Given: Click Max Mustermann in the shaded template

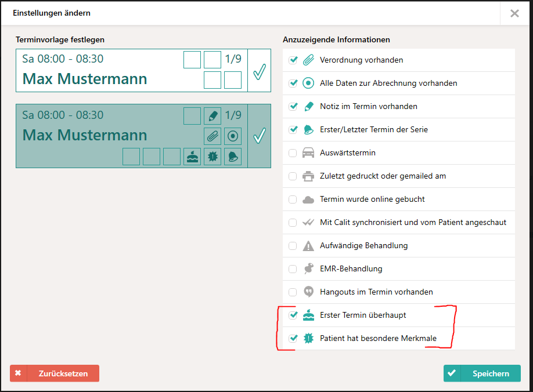Looking at the screenshot, I should point(85,135).
